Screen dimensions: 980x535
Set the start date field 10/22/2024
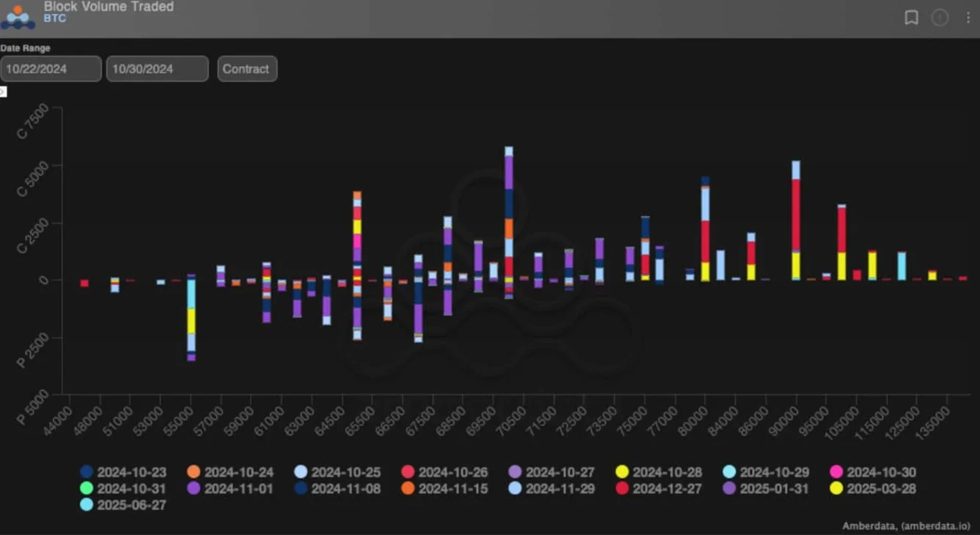click(x=51, y=69)
